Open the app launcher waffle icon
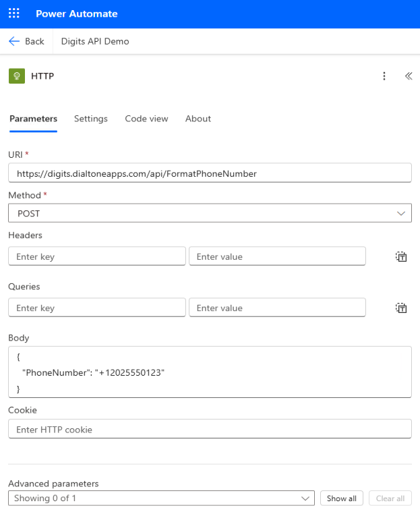The height and width of the screenshot is (514, 420). coord(13,13)
